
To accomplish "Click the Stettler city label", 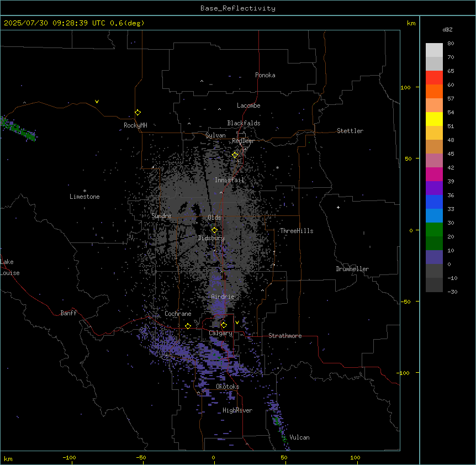I will click(350, 131).
